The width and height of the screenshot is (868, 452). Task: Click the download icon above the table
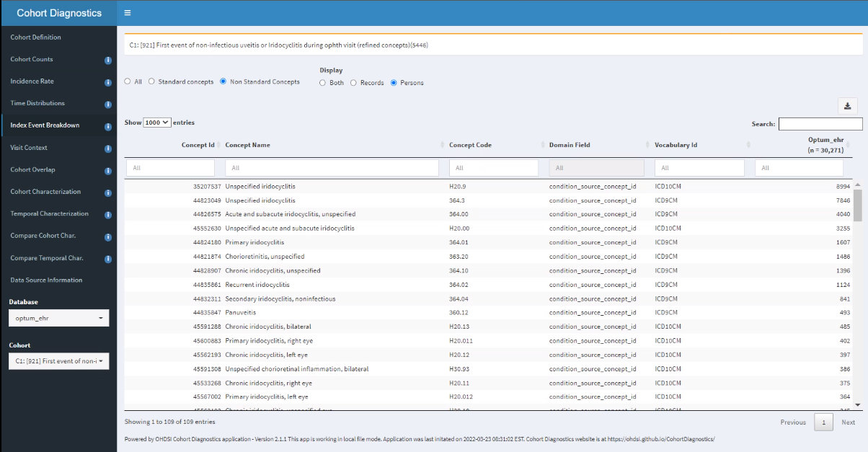coord(848,105)
